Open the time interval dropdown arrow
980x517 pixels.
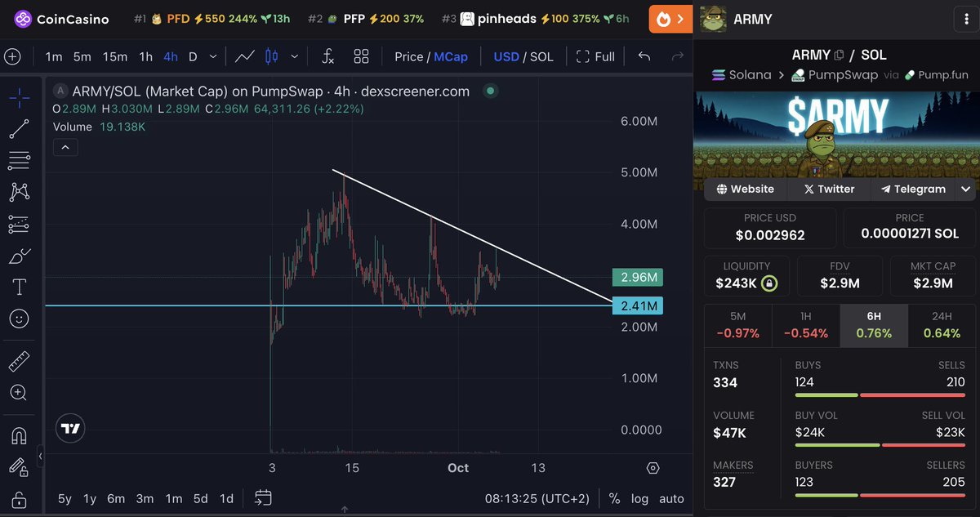pyautogui.click(x=213, y=56)
